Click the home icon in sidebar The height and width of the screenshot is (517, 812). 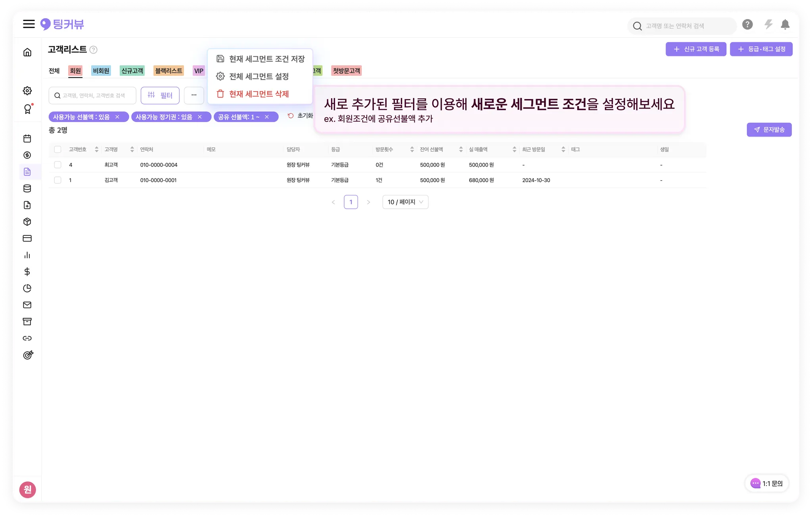[27, 52]
